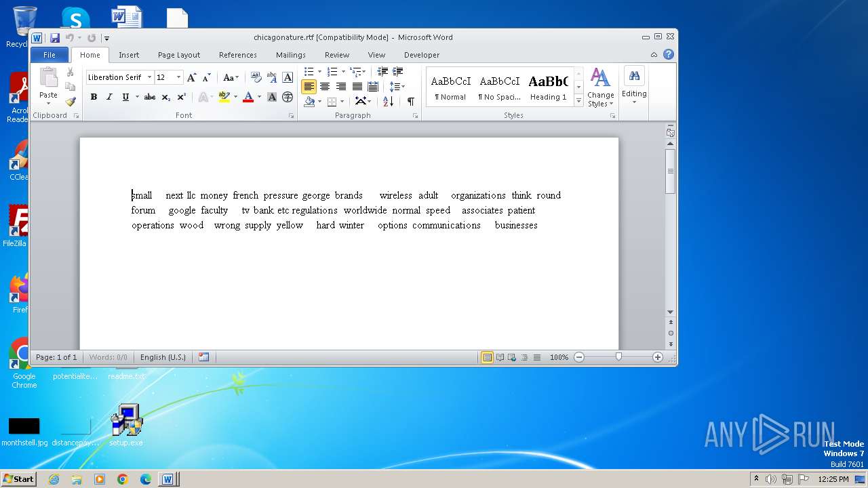Viewport: 868px width, 488px height.
Task: Open Internet Explorer from taskbar
Action: pos(54,479)
